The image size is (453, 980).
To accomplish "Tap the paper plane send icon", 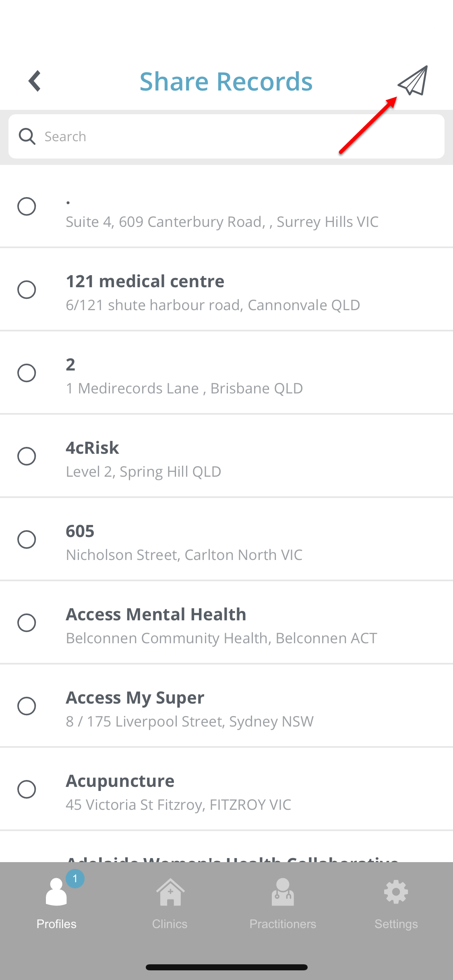I will pos(413,81).
